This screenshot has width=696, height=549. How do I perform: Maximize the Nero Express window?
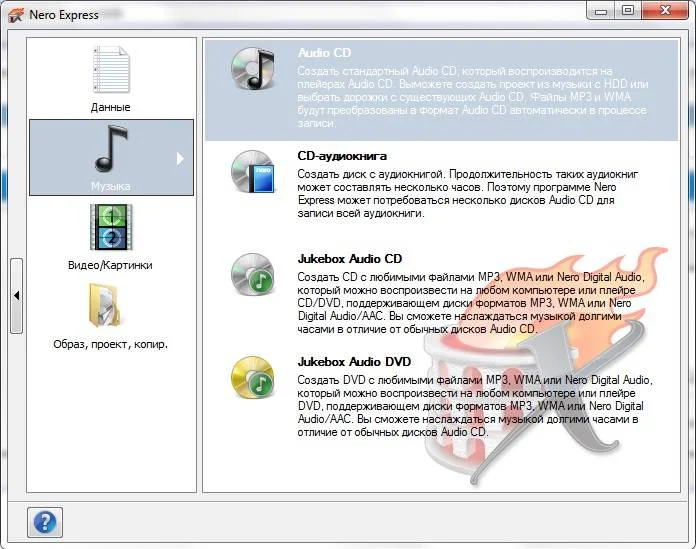[628, 11]
